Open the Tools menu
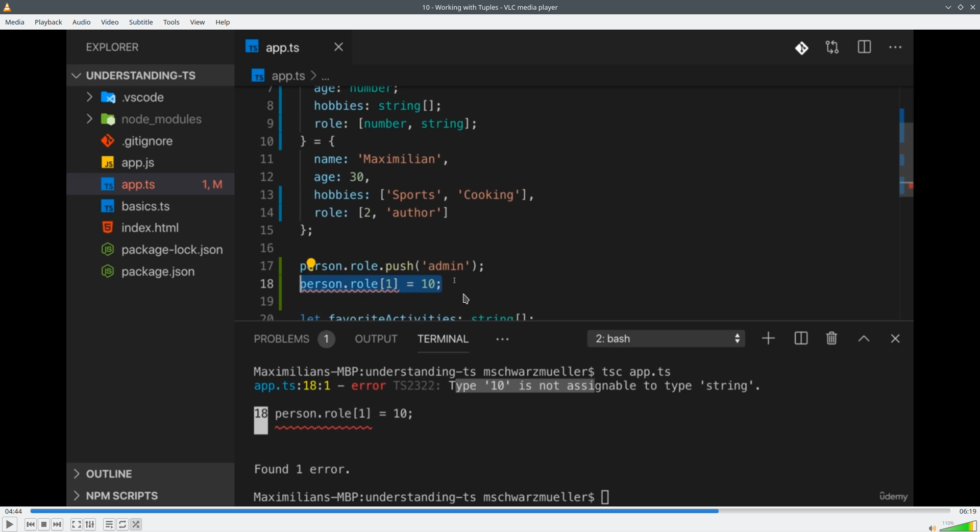Screen dimensions: 980x532 pos(171,22)
